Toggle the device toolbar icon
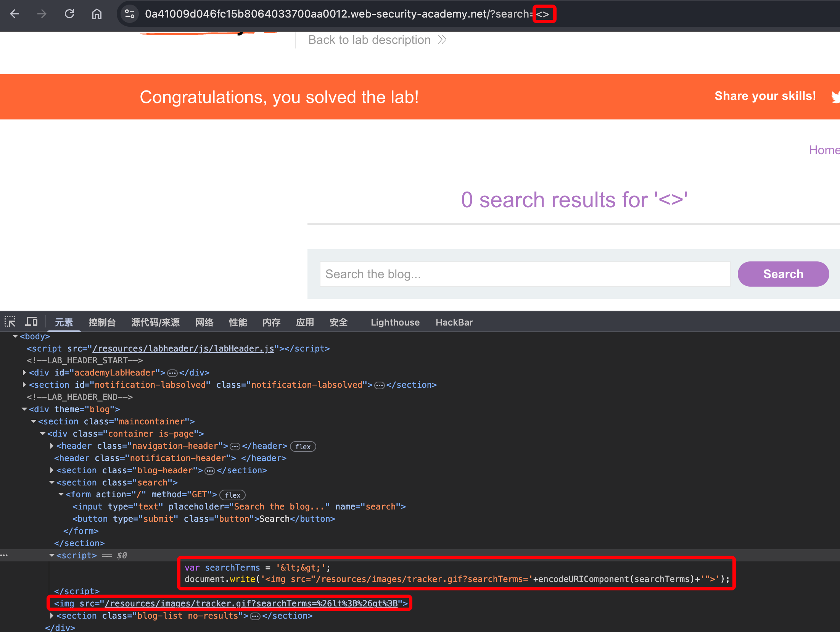 click(31, 322)
